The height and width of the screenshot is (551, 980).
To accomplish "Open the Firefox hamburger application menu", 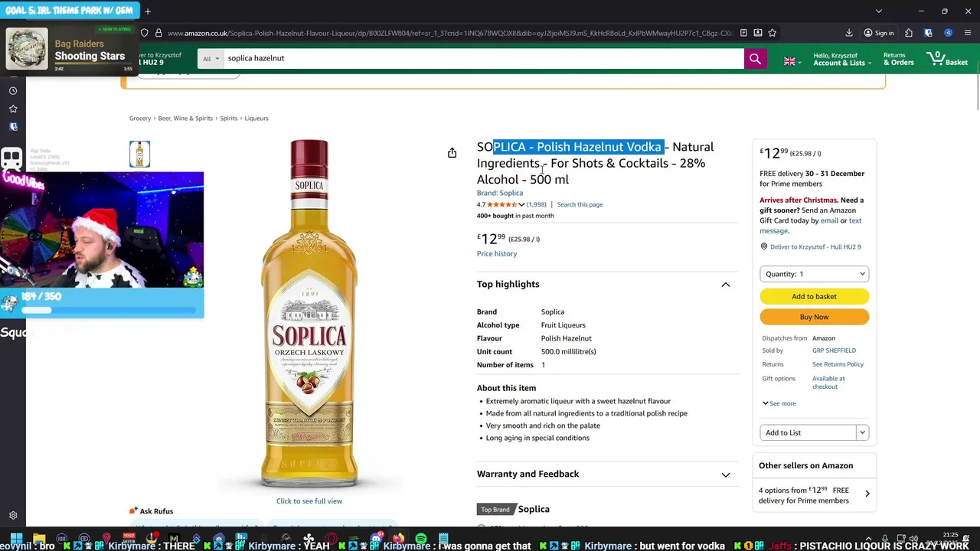I will (968, 33).
